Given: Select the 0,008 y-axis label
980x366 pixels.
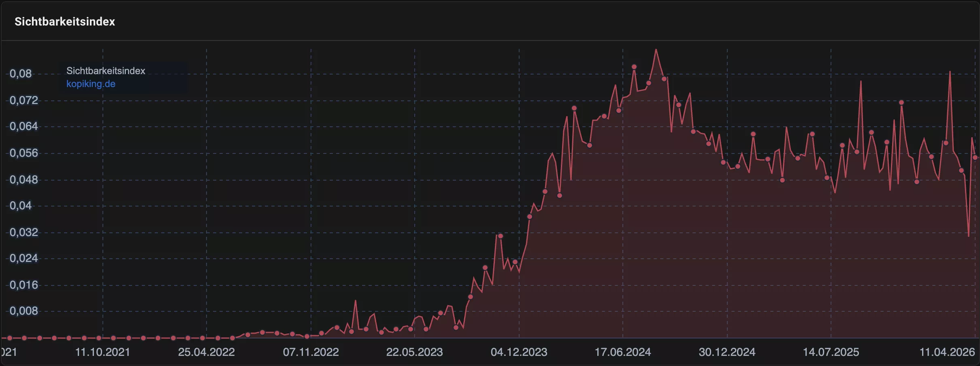Looking at the screenshot, I should pos(23,311).
